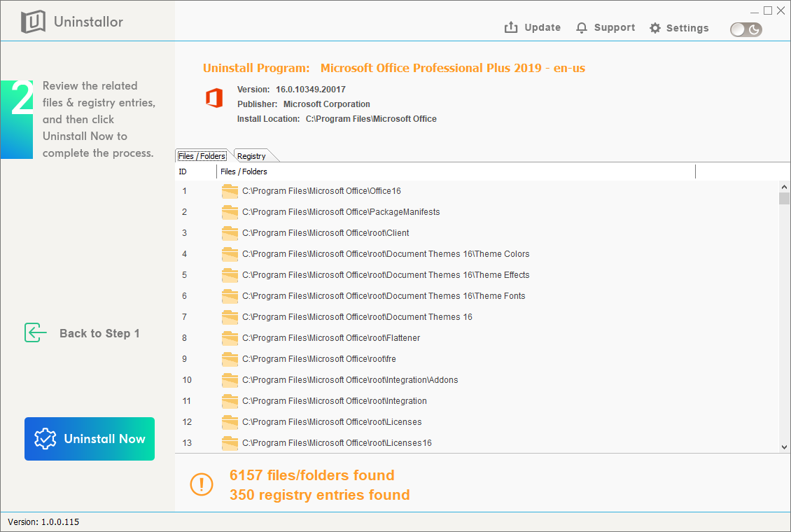The width and height of the screenshot is (791, 532).
Task: Select the Integration\Addons folder path
Action: [x=350, y=380]
